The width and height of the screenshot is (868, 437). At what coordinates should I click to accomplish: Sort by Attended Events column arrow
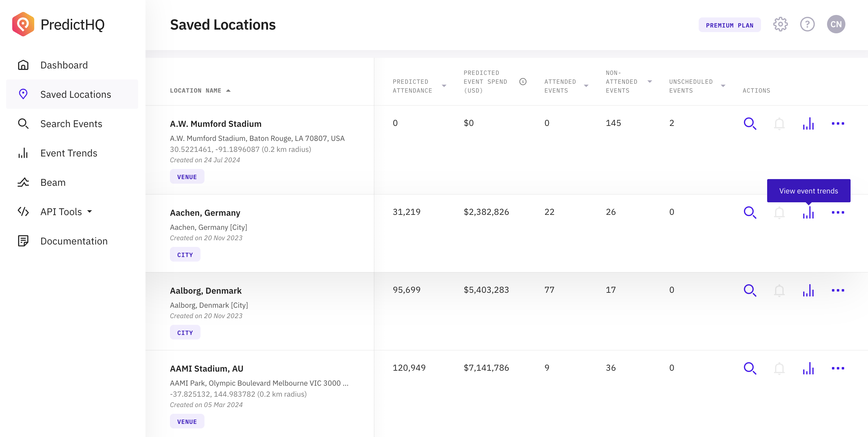click(586, 86)
